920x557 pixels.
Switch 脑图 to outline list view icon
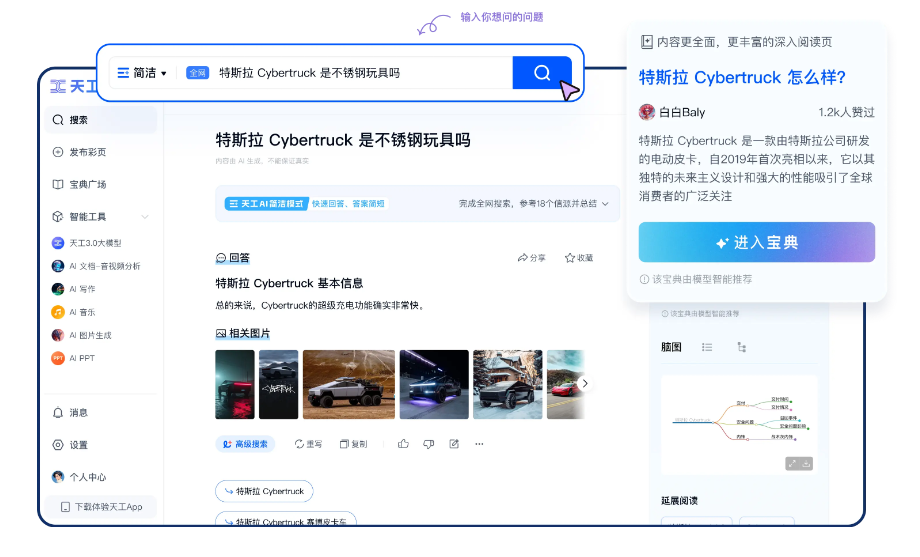(707, 347)
